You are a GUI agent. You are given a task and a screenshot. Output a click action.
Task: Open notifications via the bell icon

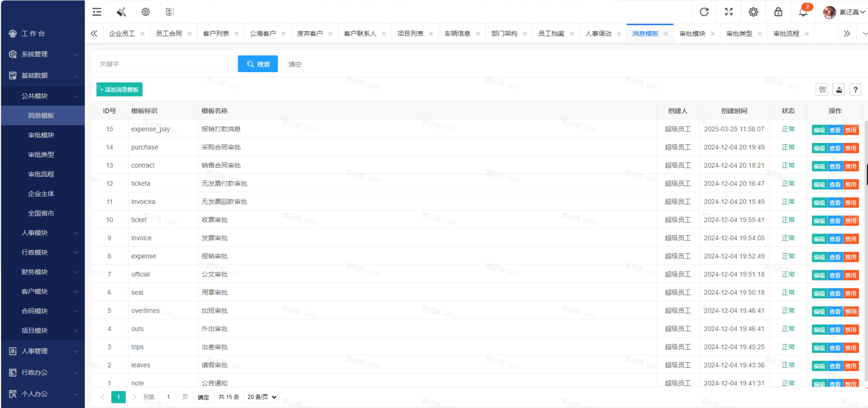(x=803, y=12)
